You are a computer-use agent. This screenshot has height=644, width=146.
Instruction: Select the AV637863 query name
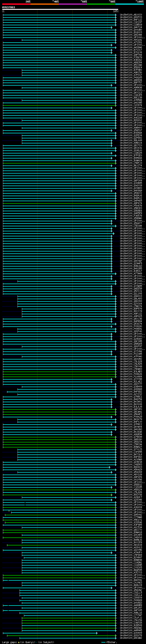click(8, 7)
